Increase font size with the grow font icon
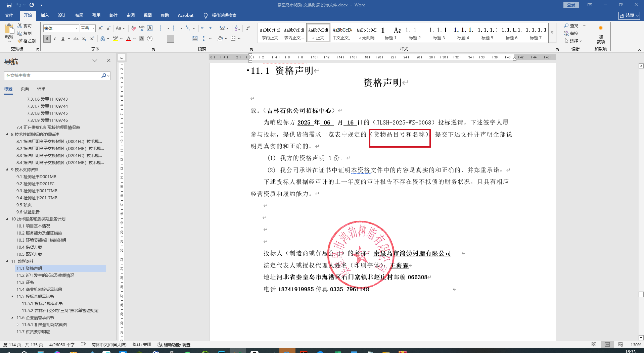 tap(100, 29)
